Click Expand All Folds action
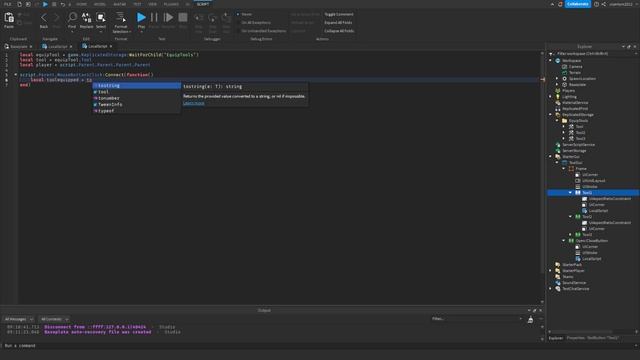The width and height of the screenshot is (640, 360). 338,22
